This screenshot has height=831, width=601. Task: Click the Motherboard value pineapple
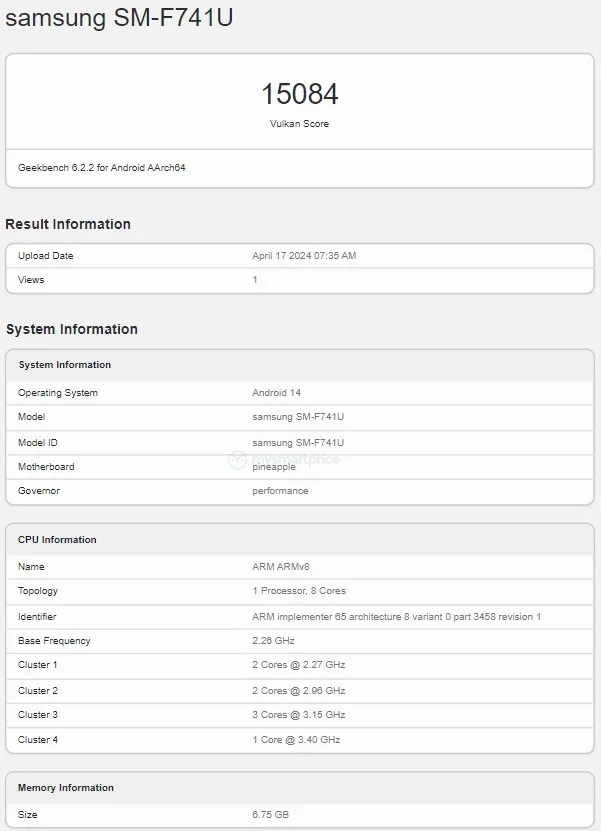coord(275,467)
